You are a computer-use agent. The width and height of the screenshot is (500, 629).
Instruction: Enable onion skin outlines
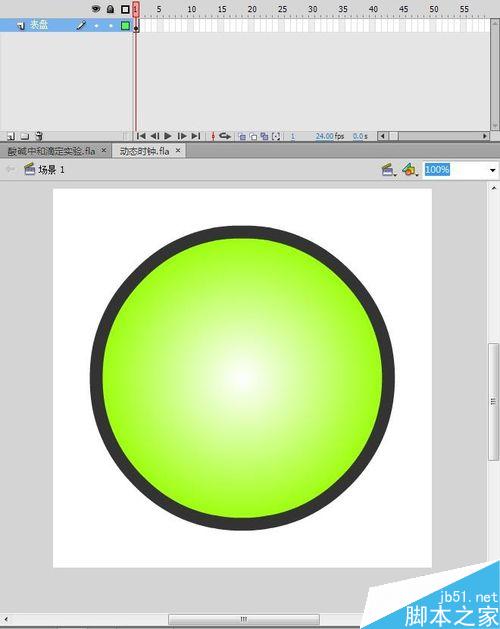(253, 136)
